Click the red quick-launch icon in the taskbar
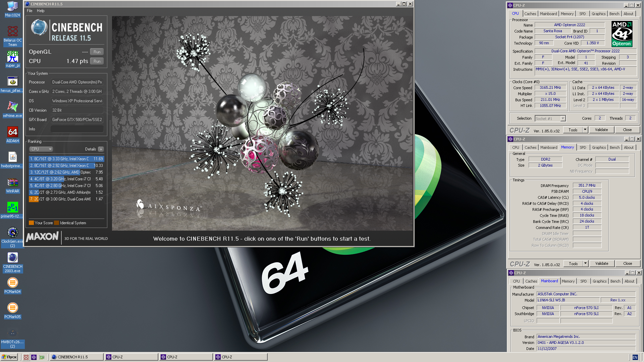644x362 pixels. (x=26, y=357)
